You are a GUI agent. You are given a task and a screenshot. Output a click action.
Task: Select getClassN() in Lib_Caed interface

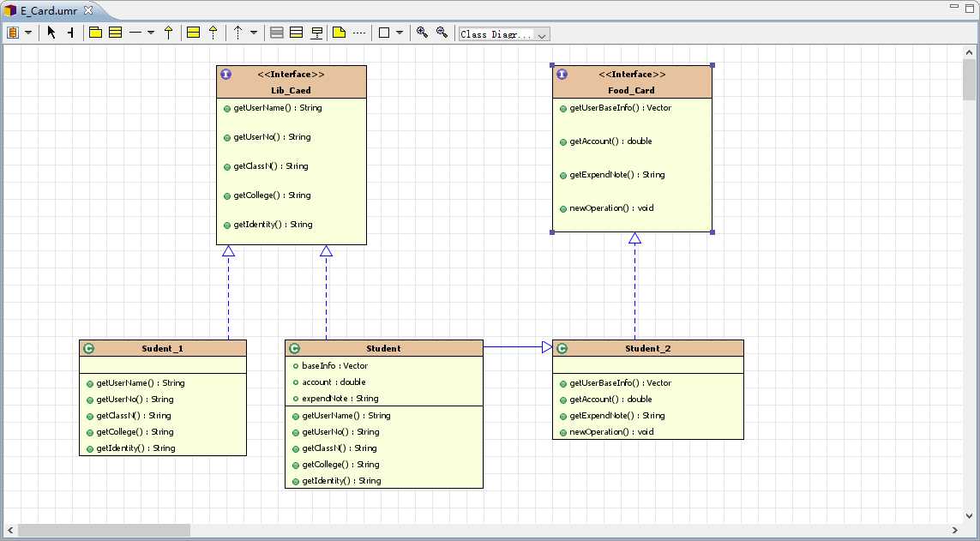[x=266, y=167]
